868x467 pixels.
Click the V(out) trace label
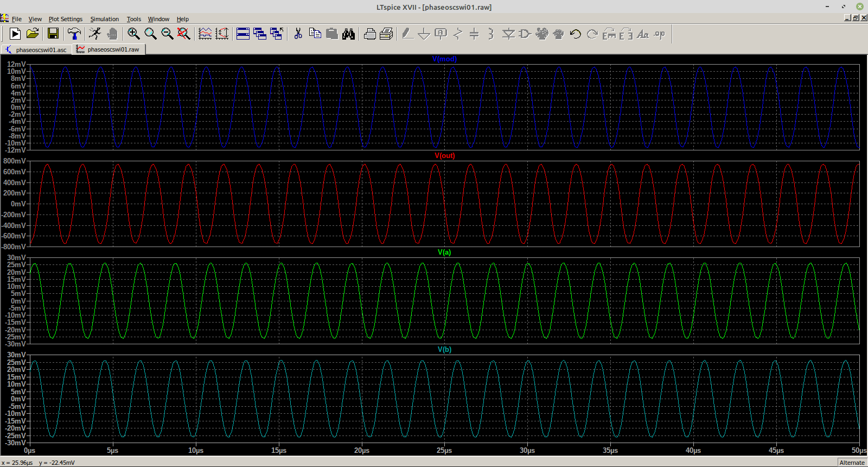click(445, 155)
